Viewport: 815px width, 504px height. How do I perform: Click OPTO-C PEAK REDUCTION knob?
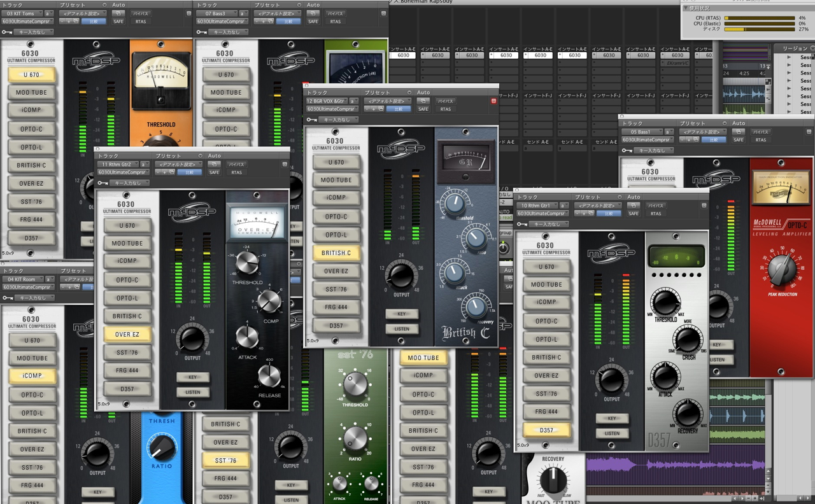pos(782,271)
